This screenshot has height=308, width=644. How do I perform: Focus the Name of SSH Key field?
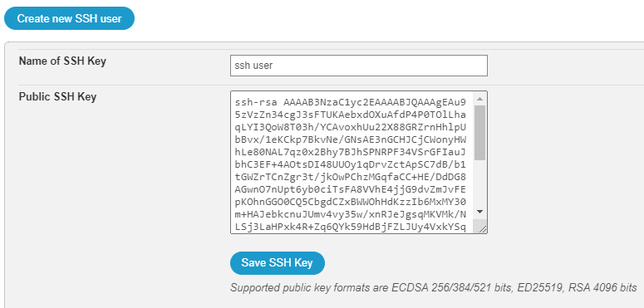(358, 66)
